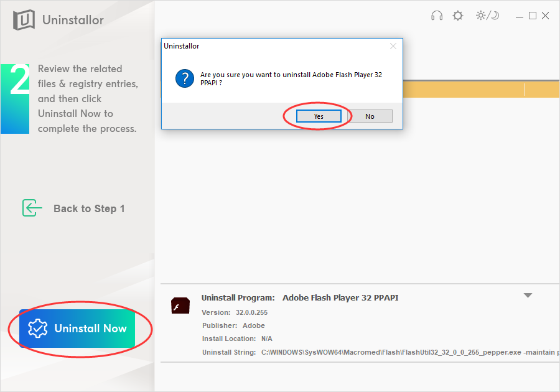This screenshot has width=560, height=392.
Task: Open settings via the gear icon
Action: point(458,16)
